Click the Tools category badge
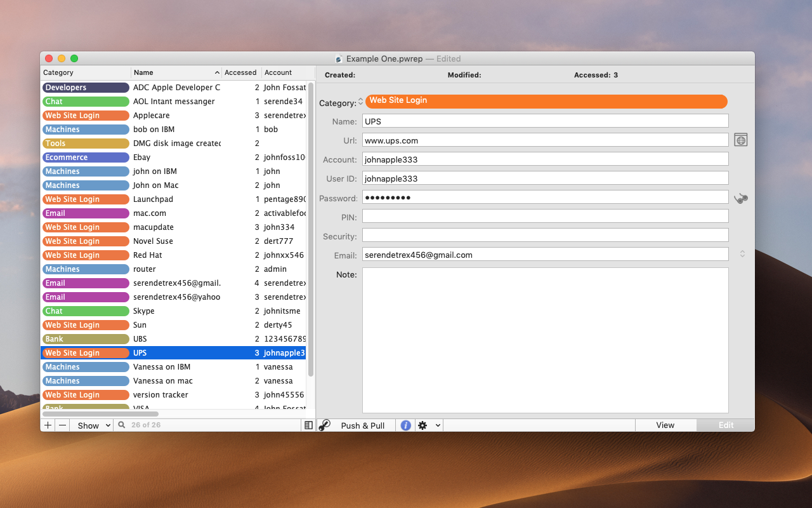The height and width of the screenshot is (508, 812). click(x=86, y=144)
